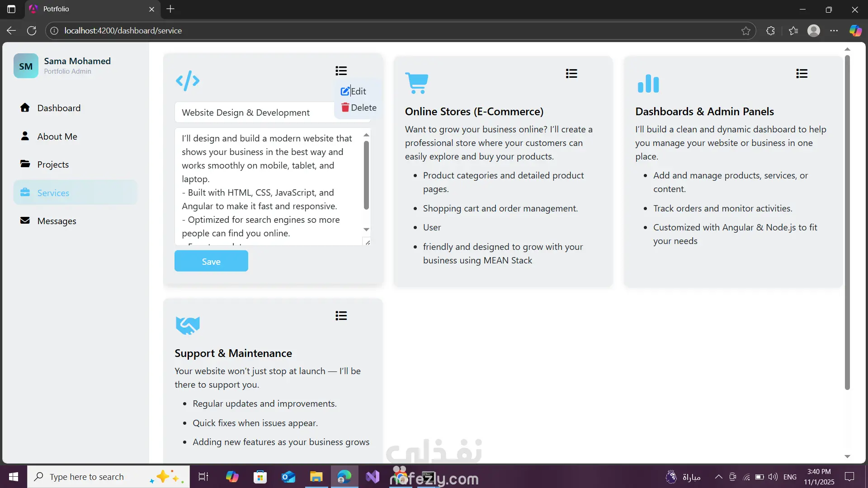The width and height of the screenshot is (868, 488).
Task: Click the service title input field
Action: click(253, 113)
